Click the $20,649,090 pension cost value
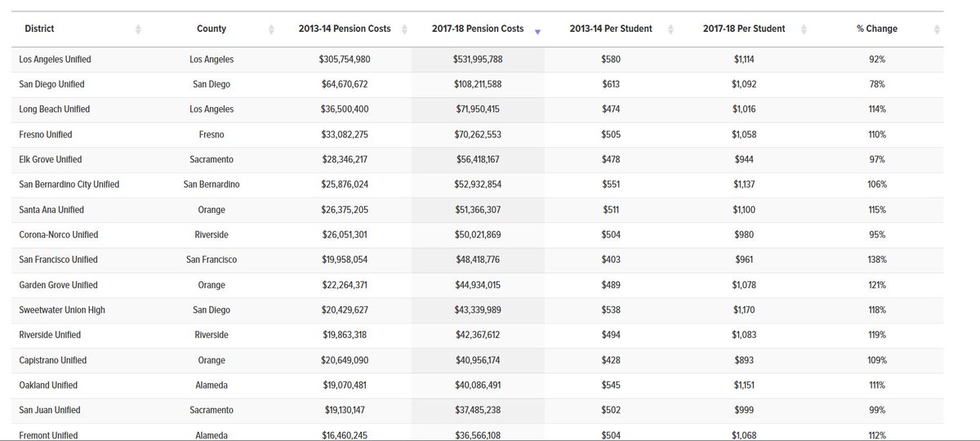The image size is (980, 441). point(345,360)
